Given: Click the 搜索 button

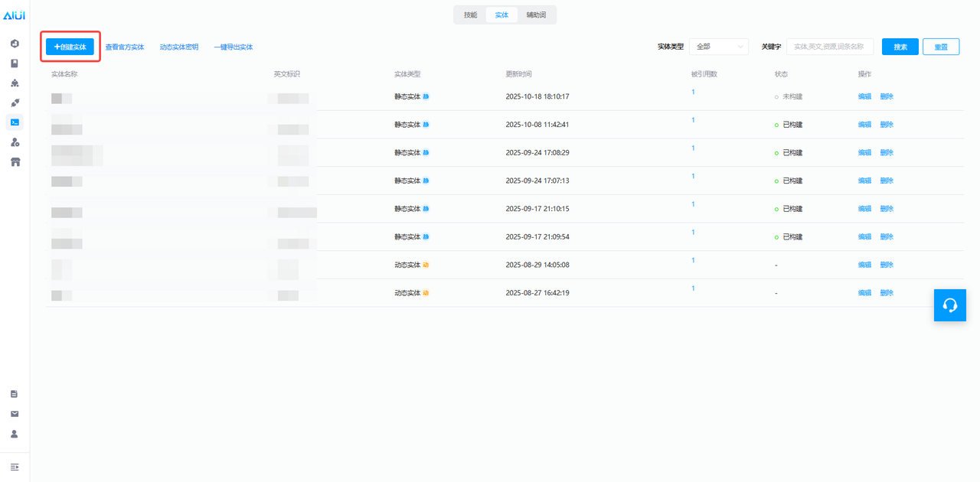Looking at the screenshot, I should tap(900, 47).
